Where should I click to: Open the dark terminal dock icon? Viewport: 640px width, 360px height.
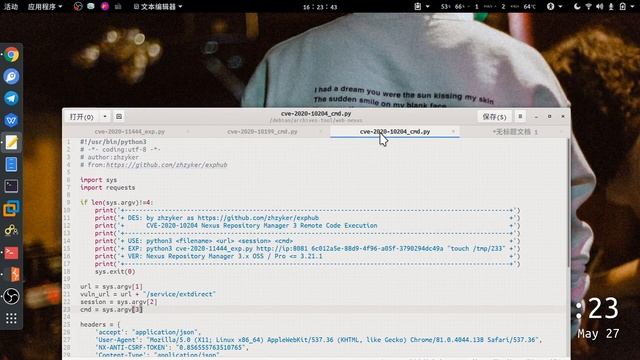[x=11, y=187]
